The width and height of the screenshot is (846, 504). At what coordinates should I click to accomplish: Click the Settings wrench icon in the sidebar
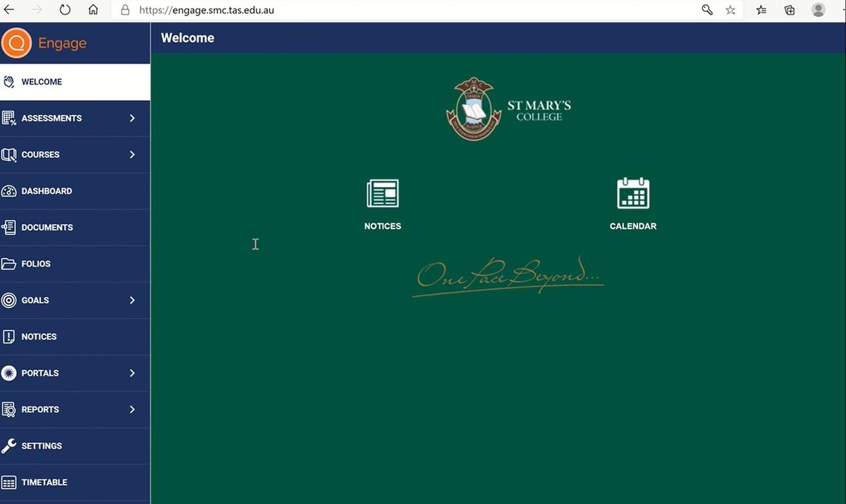(x=9, y=446)
